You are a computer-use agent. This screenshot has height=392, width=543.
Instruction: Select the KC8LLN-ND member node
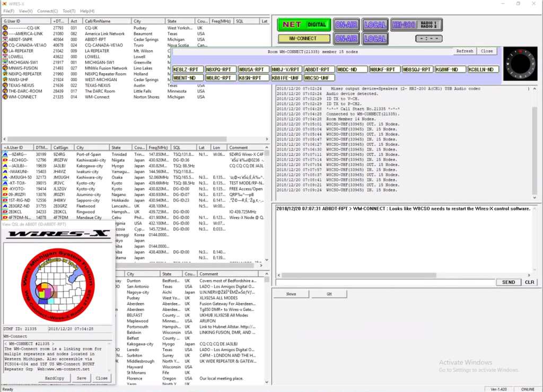(483, 69)
